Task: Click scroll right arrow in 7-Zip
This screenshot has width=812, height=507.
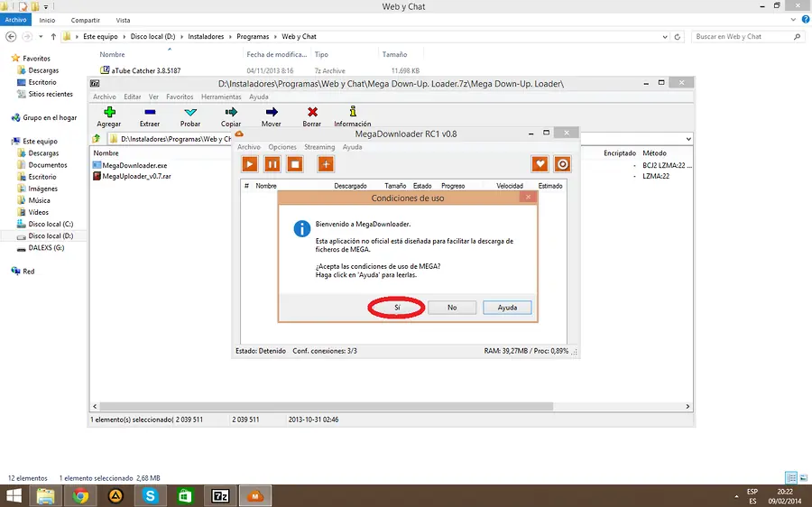Action: [x=687, y=407]
